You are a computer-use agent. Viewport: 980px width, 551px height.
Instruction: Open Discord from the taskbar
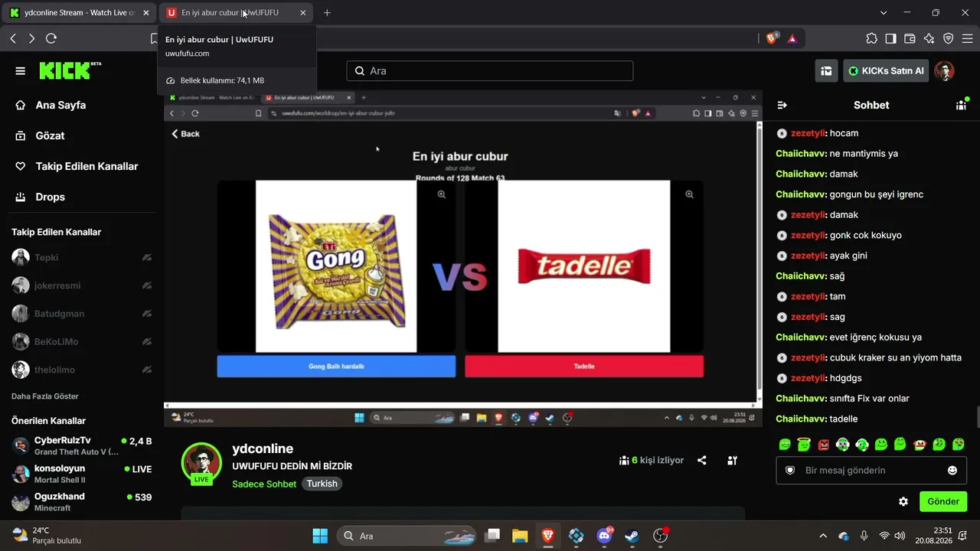pos(604,536)
